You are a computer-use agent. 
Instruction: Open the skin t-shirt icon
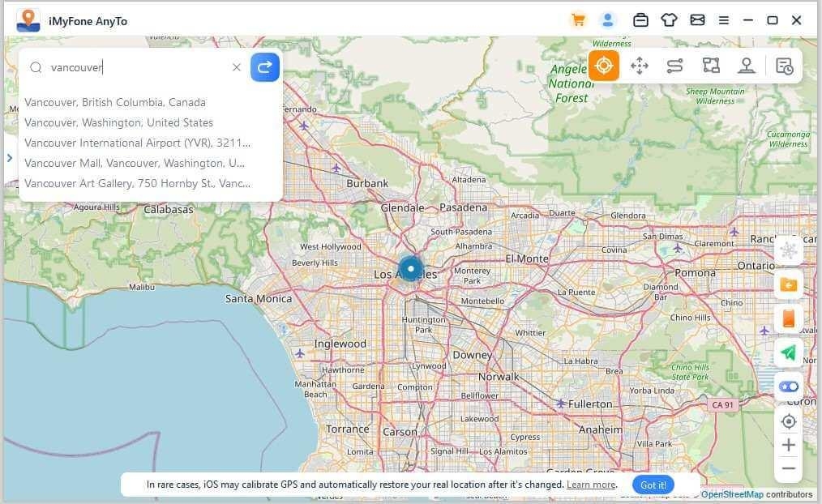(x=669, y=20)
